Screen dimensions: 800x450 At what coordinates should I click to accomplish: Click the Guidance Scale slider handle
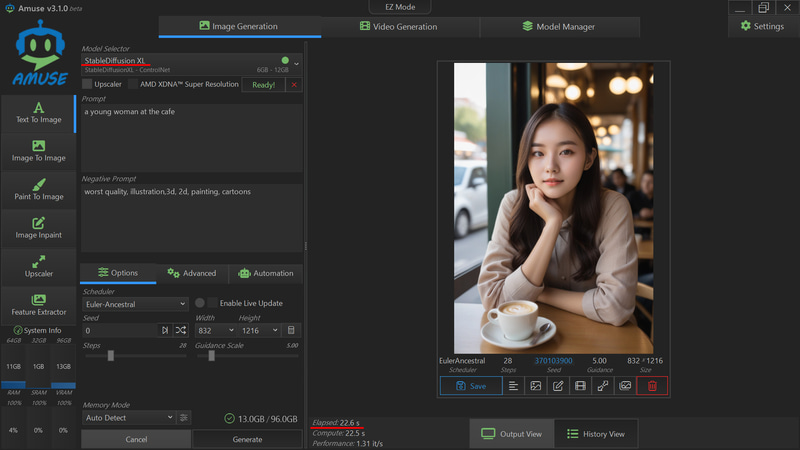point(212,356)
